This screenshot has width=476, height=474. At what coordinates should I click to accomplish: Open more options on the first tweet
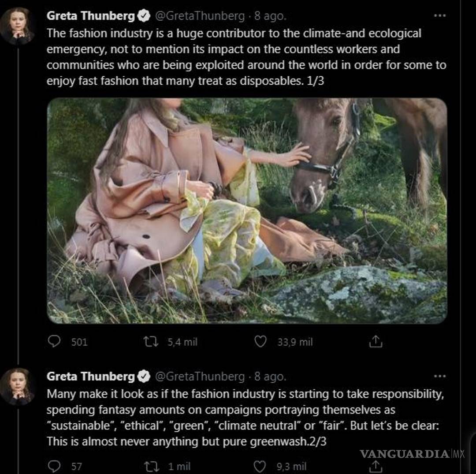[x=439, y=16]
